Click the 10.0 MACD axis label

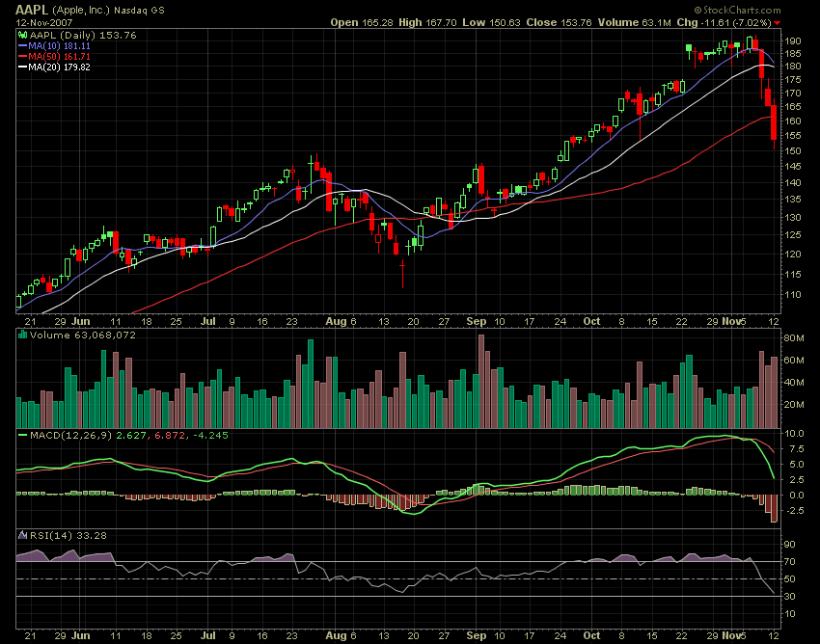tap(794, 434)
